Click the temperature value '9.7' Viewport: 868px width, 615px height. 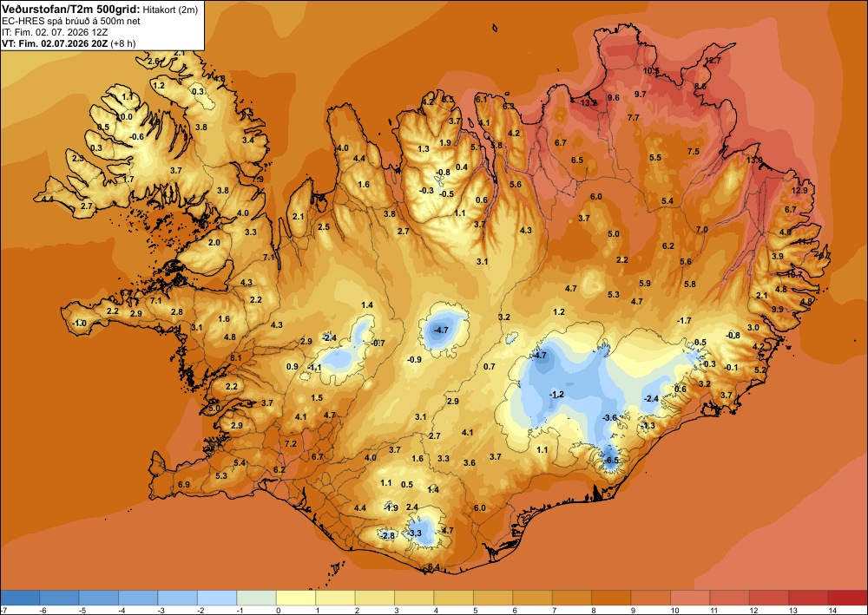(x=641, y=95)
